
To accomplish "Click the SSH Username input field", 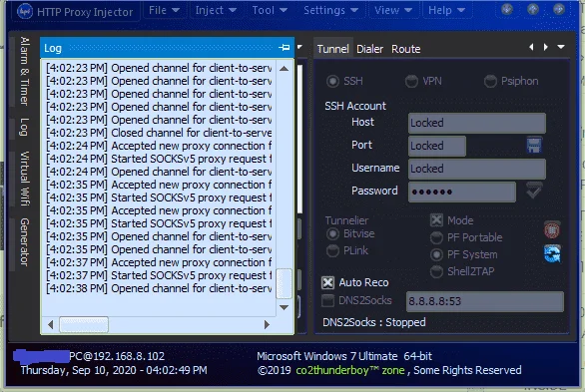I will (477, 169).
